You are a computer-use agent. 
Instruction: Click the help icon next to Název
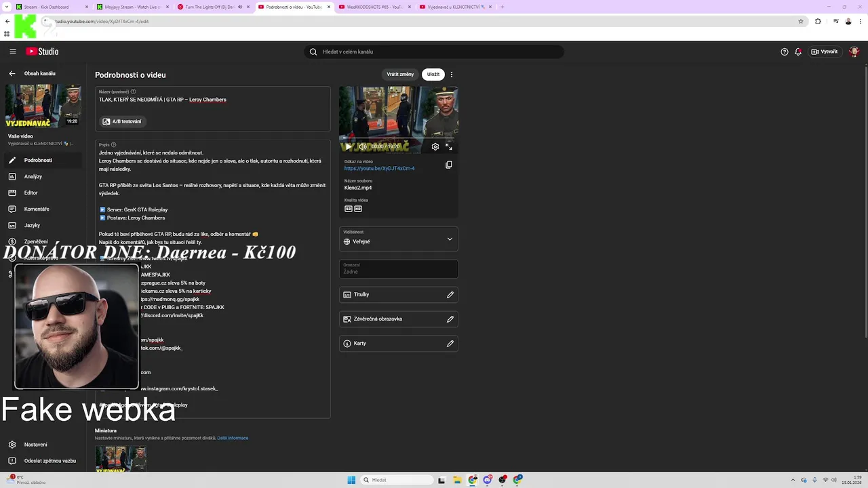[133, 91]
